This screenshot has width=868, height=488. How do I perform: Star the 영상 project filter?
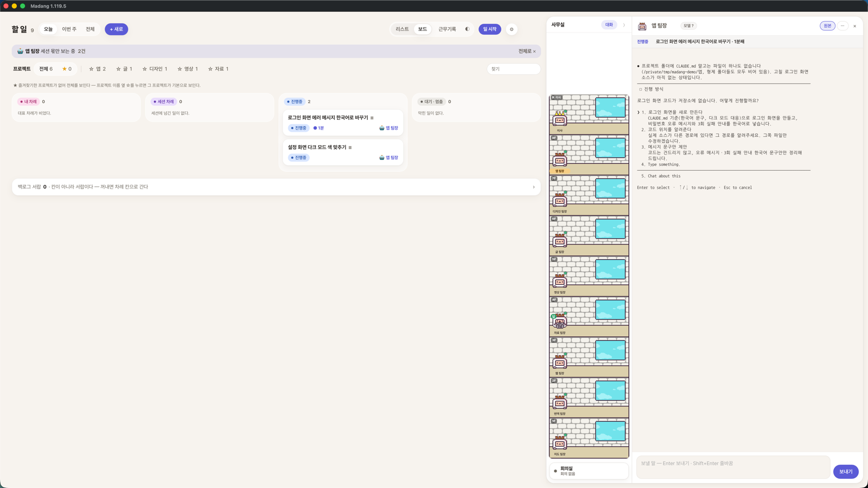[x=180, y=69]
